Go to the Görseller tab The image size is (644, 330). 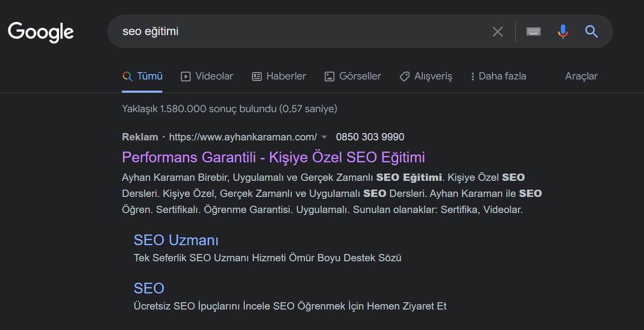click(353, 77)
